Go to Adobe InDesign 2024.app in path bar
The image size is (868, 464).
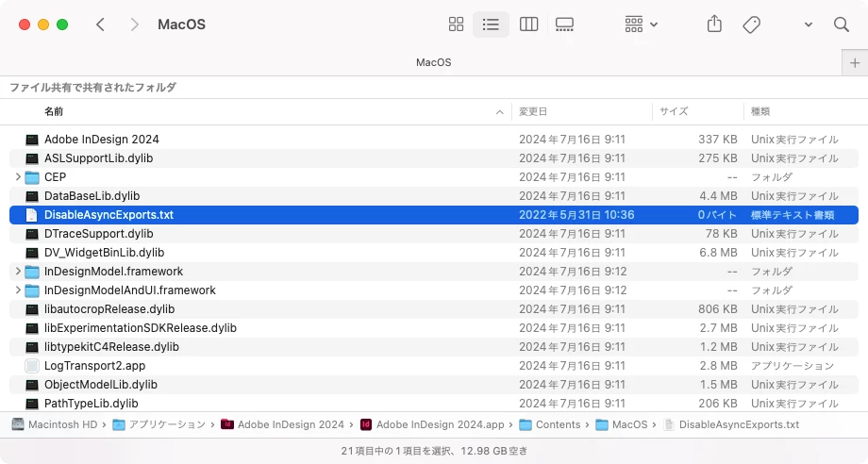pos(432,424)
